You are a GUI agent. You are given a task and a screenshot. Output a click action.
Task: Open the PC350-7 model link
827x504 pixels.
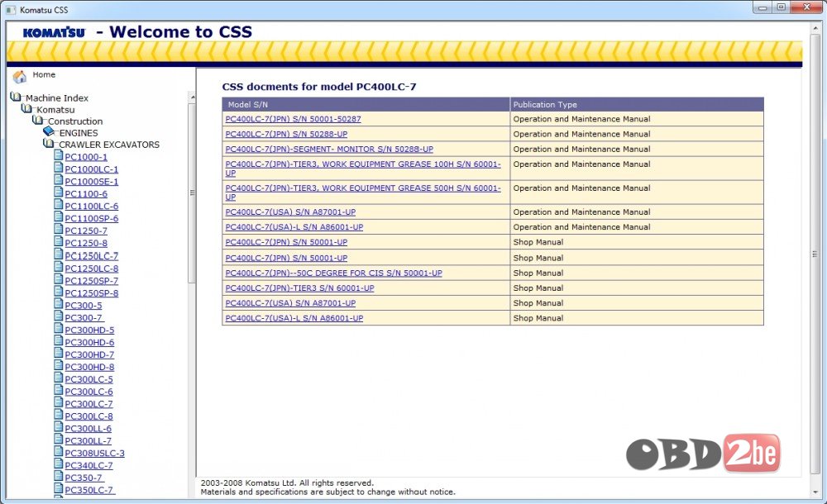tap(84, 478)
